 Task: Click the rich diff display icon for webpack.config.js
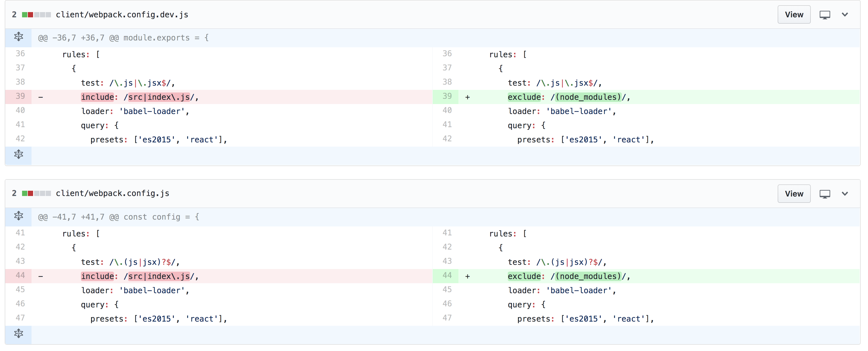click(x=825, y=194)
